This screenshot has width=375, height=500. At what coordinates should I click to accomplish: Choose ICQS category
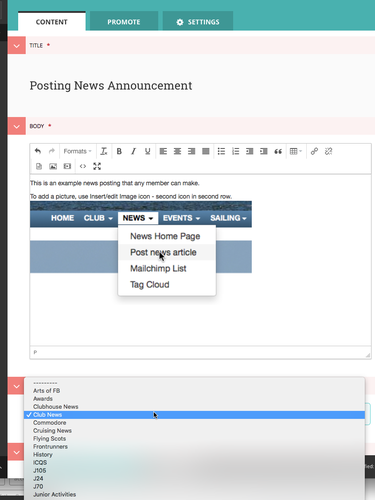coord(195,463)
